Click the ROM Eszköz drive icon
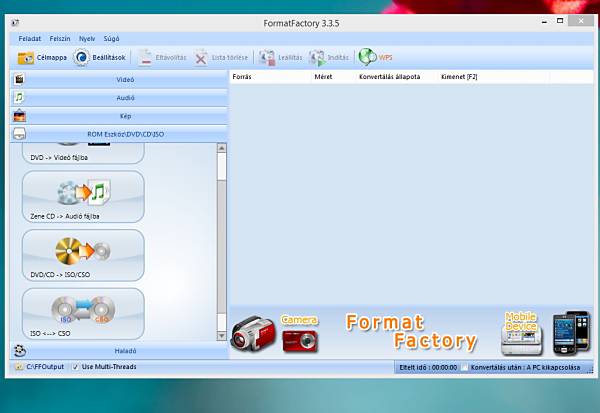The image size is (600, 413). 19,134
